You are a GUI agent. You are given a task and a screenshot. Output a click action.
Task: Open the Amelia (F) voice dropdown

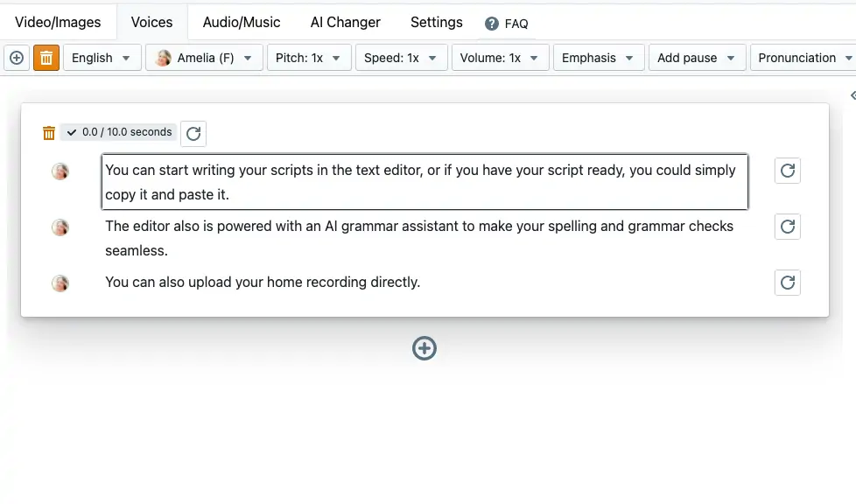(x=203, y=58)
